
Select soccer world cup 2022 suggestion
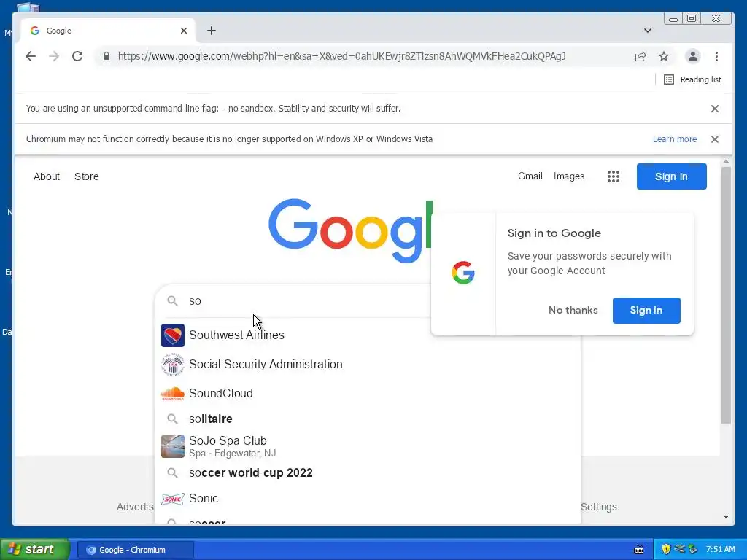click(368, 472)
